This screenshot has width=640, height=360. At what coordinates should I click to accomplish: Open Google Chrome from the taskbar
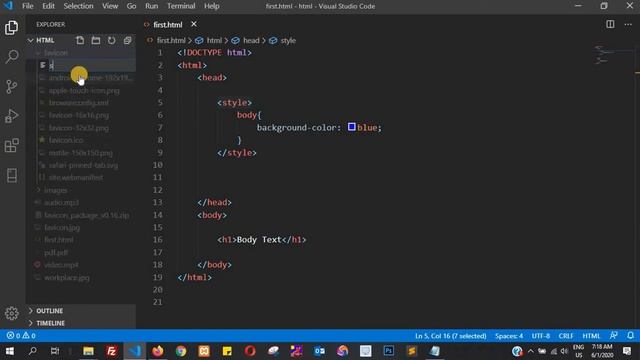pos(181,351)
